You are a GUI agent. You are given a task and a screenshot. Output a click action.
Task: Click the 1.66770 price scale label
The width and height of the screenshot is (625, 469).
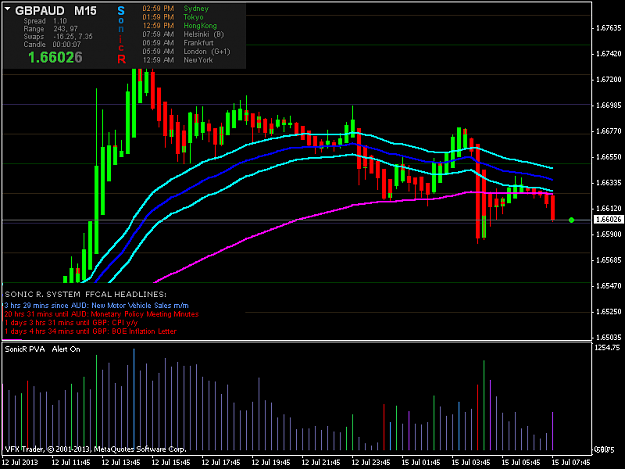pos(608,131)
